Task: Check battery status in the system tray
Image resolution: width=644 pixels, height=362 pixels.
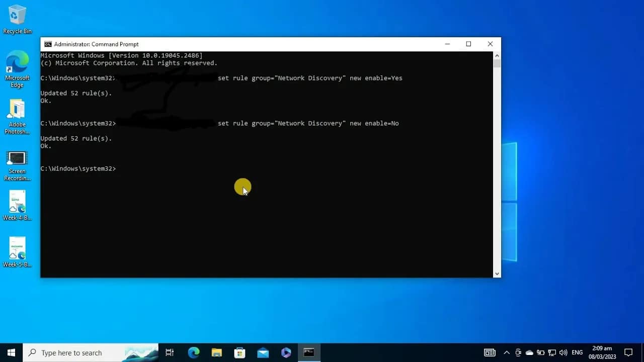Action: click(540, 352)
